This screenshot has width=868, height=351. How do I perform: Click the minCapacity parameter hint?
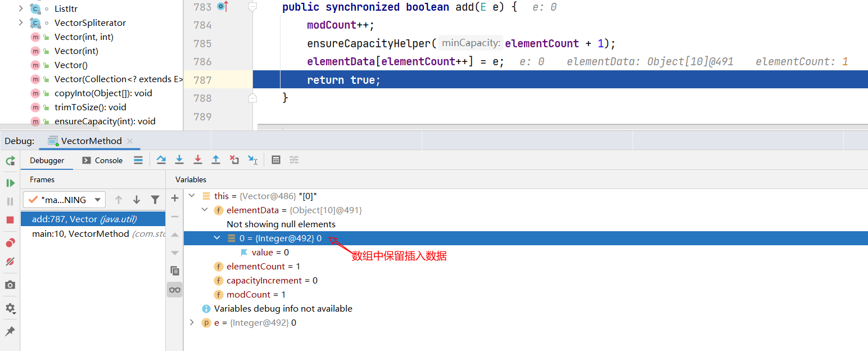pos(471,43)
